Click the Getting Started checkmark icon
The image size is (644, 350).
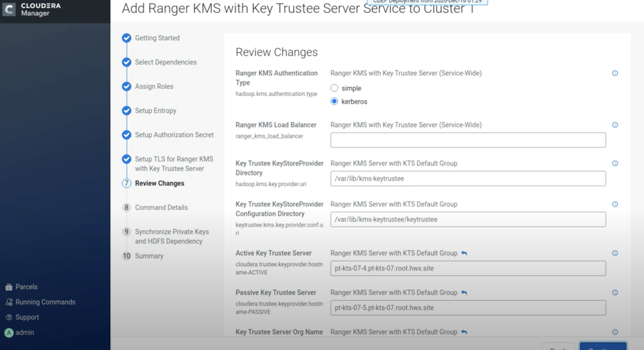(127, 38)
